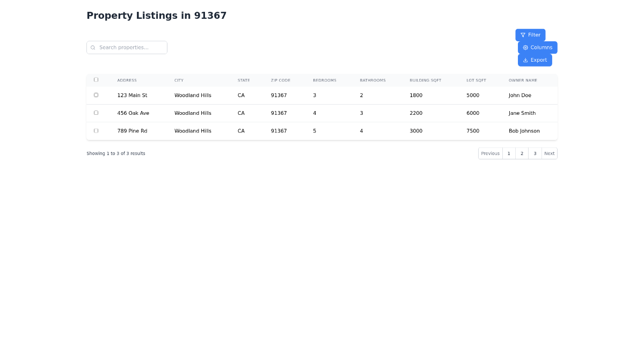
Task: Click the funnel icon on the Filter button
Action: 523,34
